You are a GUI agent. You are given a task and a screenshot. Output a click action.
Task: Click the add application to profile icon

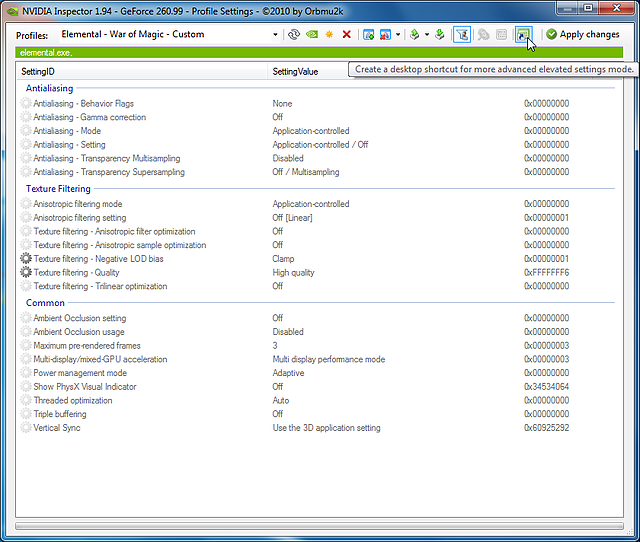(x=368, y=34)
